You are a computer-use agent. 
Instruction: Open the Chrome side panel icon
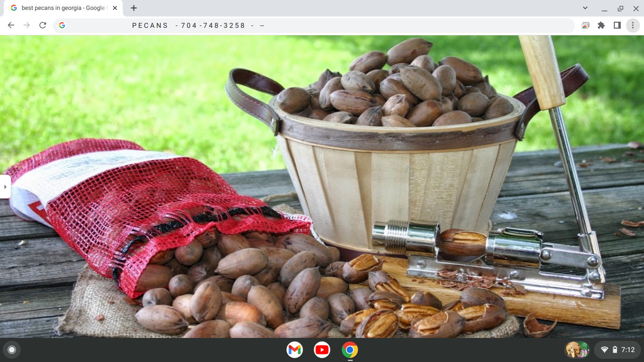point(617,25)
